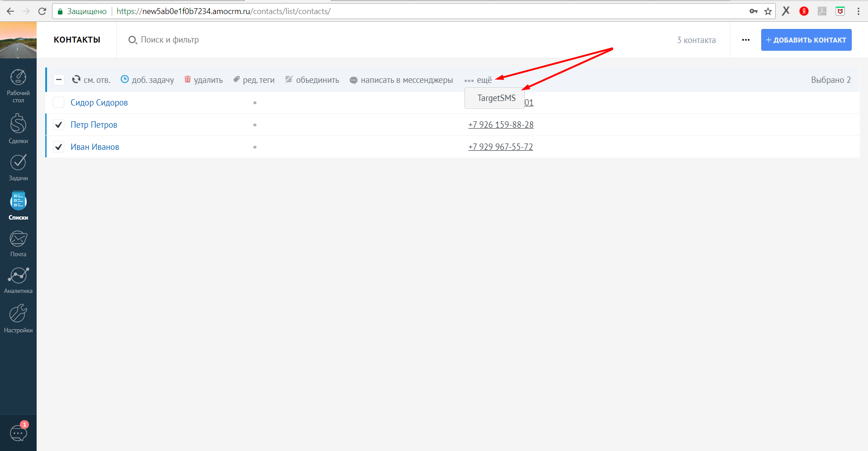The height and width of the screenshot is (451, 868).
Task: Click the site security lock icon
Action: click(60, 11)
